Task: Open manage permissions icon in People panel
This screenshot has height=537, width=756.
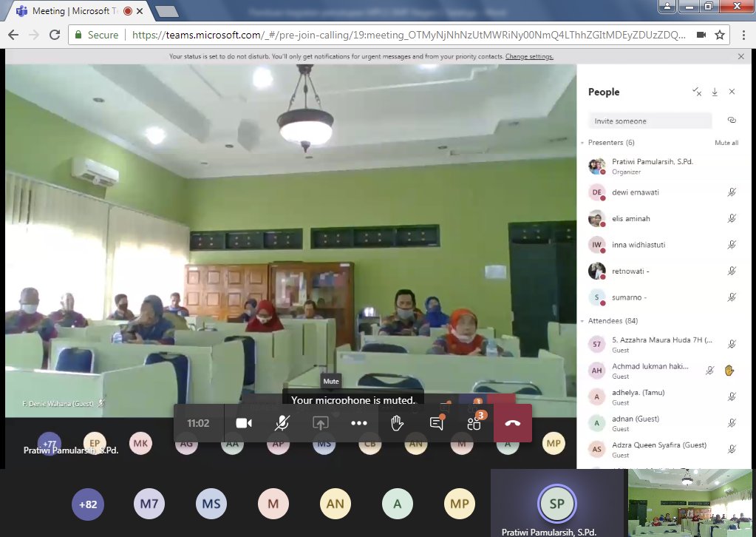Action: [x=697, y=92]
